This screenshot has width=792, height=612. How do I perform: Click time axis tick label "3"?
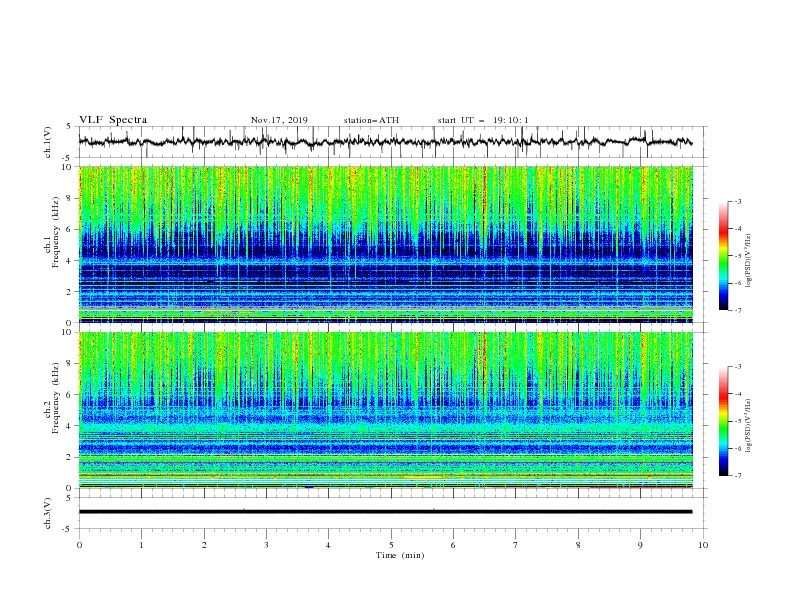[266, 545]
